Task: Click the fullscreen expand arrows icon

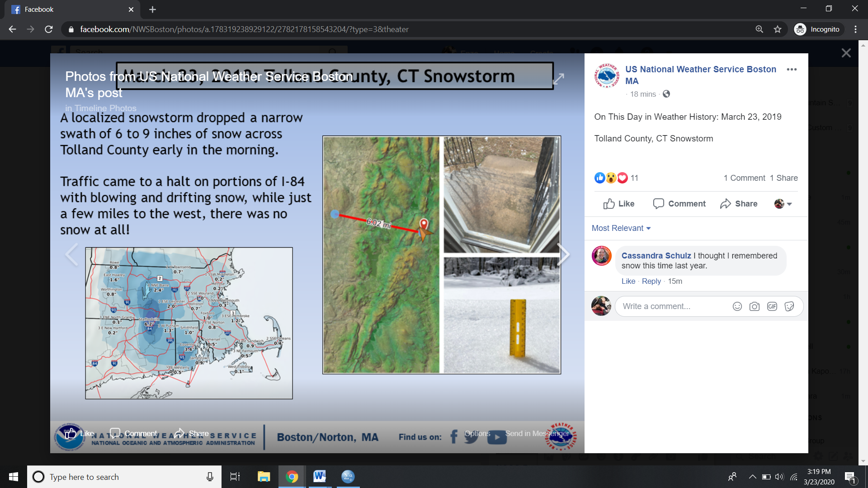Action: [559, 79]
